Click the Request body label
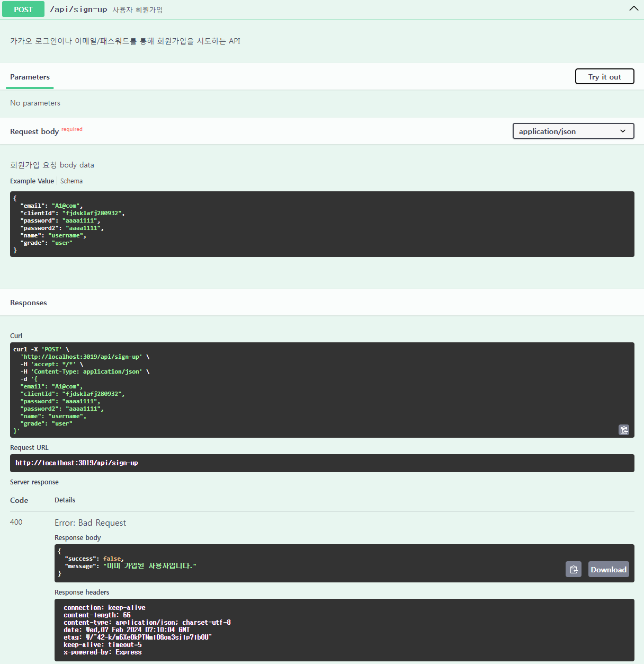The width and height of the screenshot is (644, 664). coord(34,131)
